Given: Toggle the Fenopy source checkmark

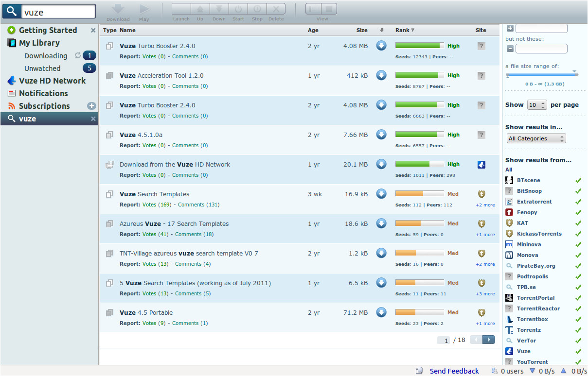Looking at the screenshot, I should (578, 212).
